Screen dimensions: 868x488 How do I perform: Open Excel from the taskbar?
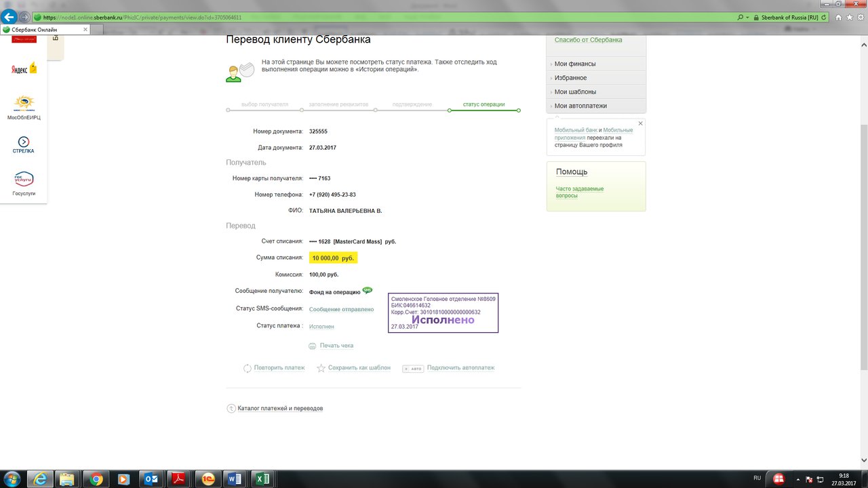262,479
